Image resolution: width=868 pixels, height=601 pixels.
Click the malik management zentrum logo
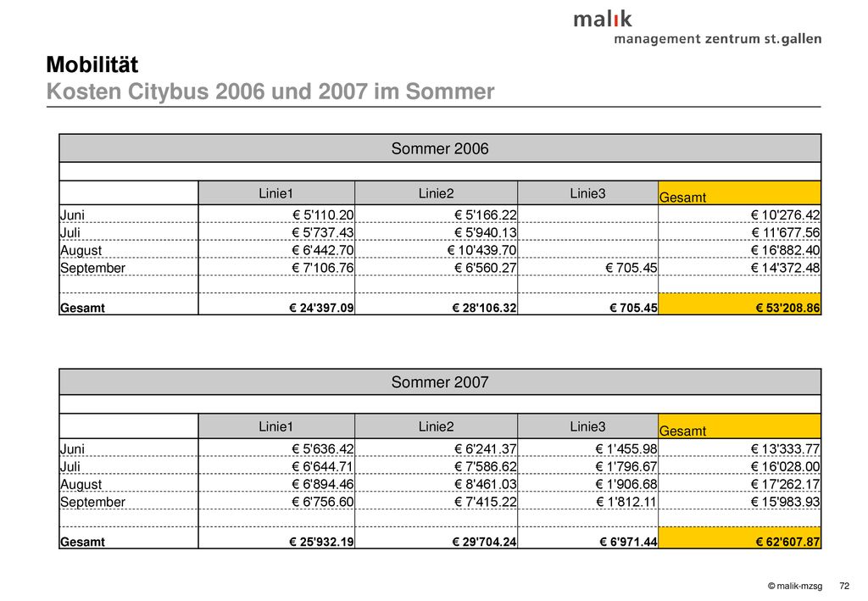click(698, 28)
